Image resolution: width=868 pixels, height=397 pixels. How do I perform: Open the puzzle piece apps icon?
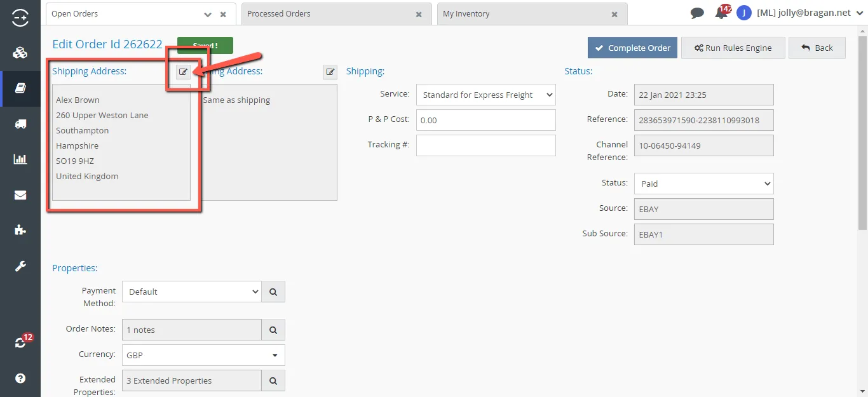pos(20,231)
